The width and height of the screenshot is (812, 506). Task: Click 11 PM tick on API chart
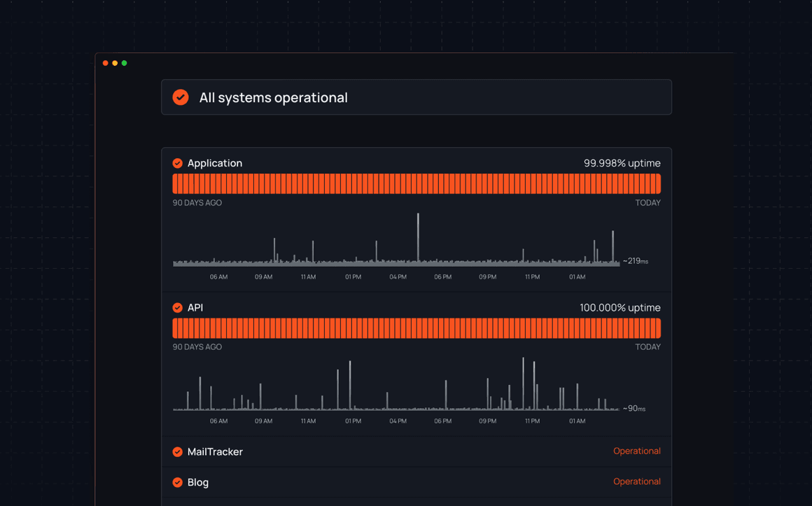click(533, 421)
